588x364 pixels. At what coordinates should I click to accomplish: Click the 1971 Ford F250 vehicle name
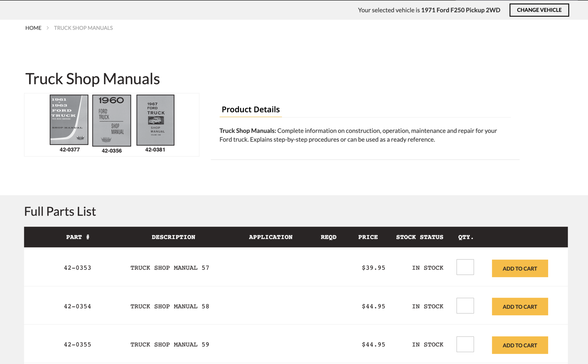click(460, 10)
